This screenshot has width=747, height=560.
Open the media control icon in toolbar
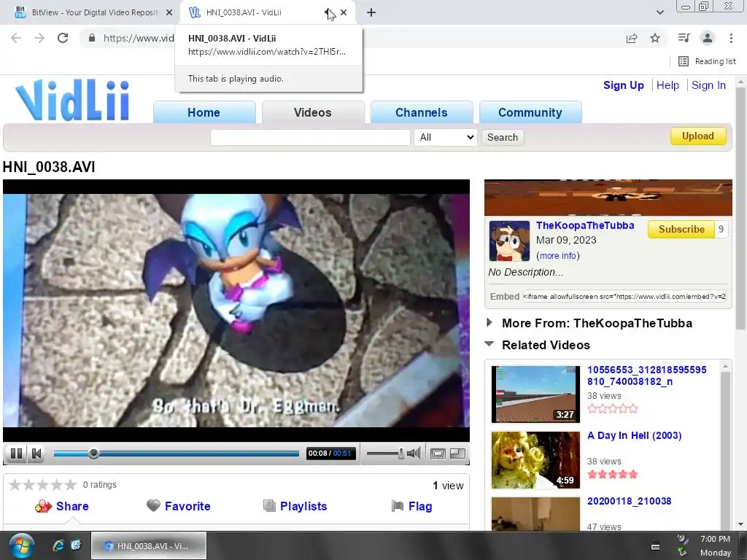684,38
